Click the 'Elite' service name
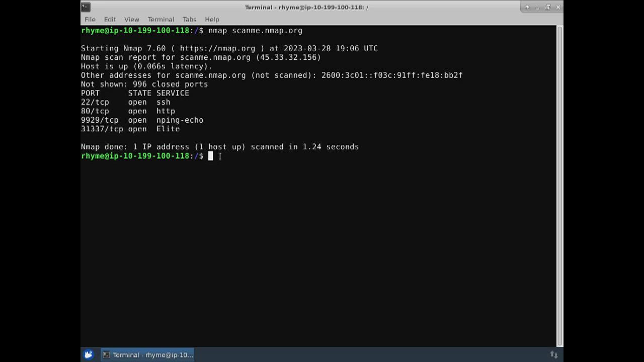The image size is (644, 362). tap(168, 129)
